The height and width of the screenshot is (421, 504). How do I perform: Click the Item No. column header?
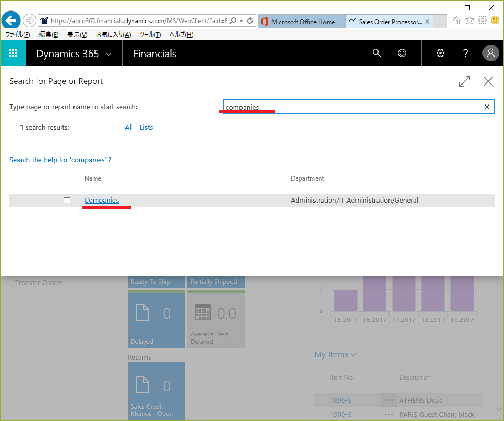[x=342, y=377]
